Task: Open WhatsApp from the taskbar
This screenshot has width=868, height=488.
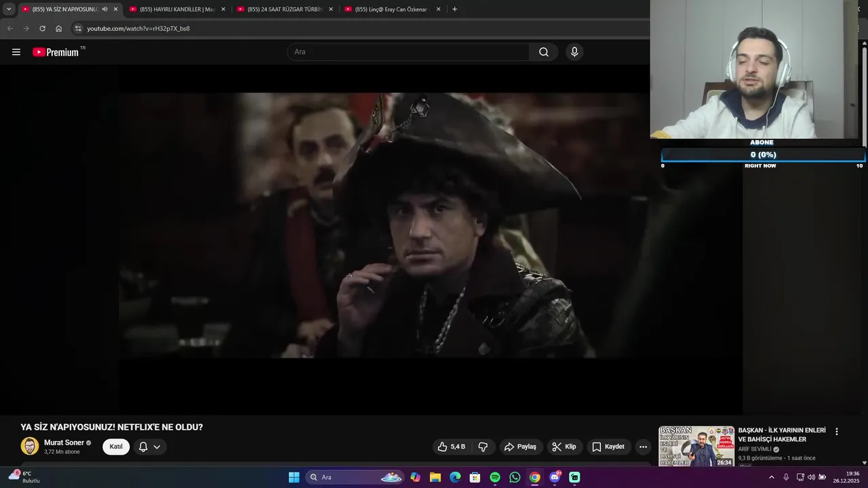Action: [515, 477]
